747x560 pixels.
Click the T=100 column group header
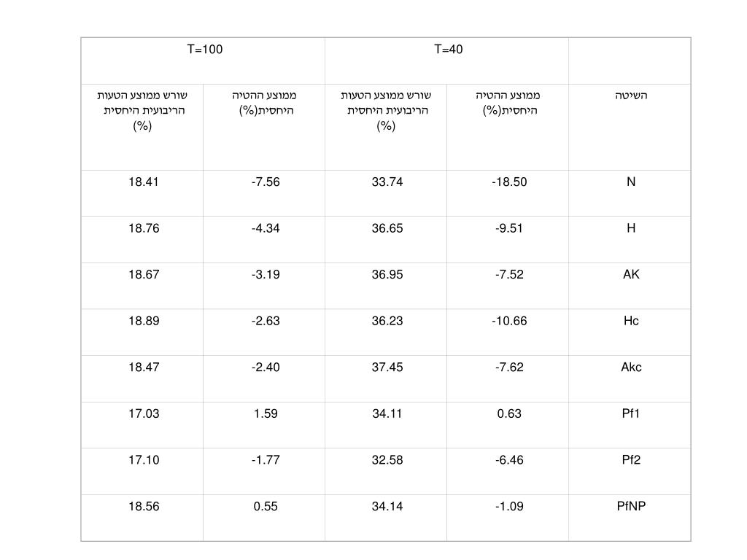(x=204, y=50)
